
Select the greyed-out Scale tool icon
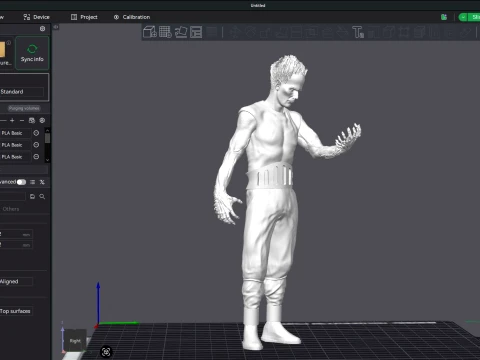(266, 32)
